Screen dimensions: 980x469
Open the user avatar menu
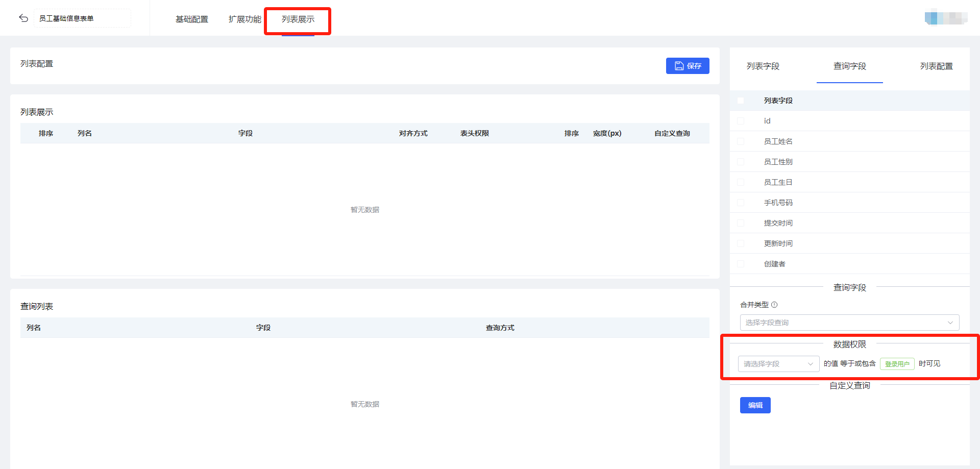click(x=945, y=18)
